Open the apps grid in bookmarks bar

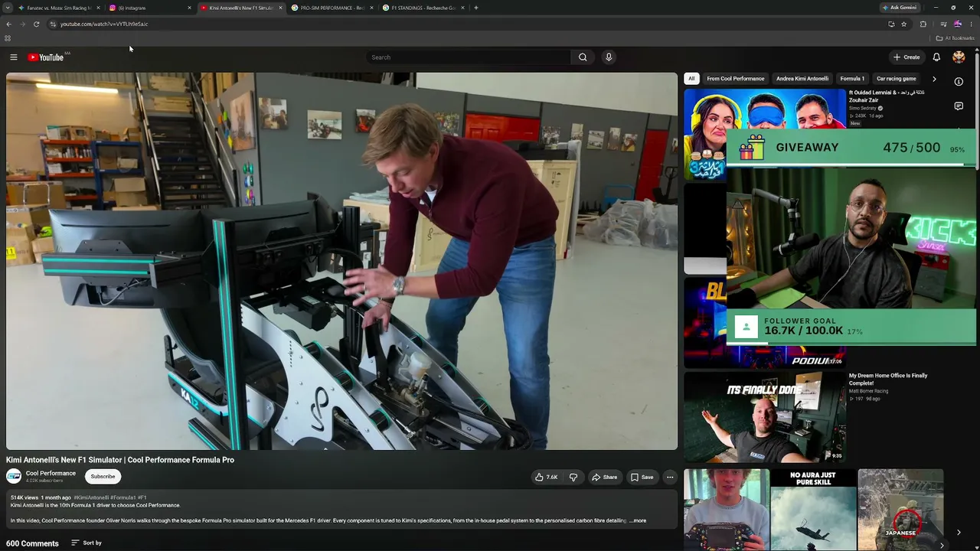pyautogui.click(x=8, y=38)
